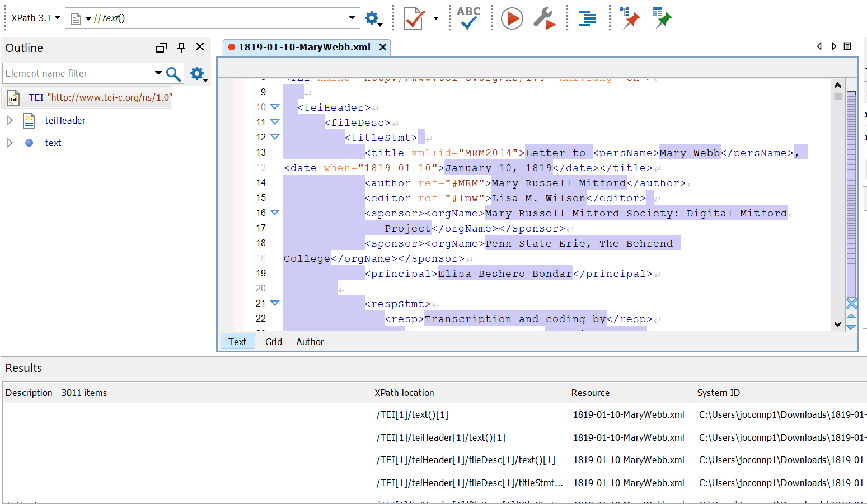Select the text element in Outline tree
This screenshot has height=504, width=867.
tap(53, 143)
